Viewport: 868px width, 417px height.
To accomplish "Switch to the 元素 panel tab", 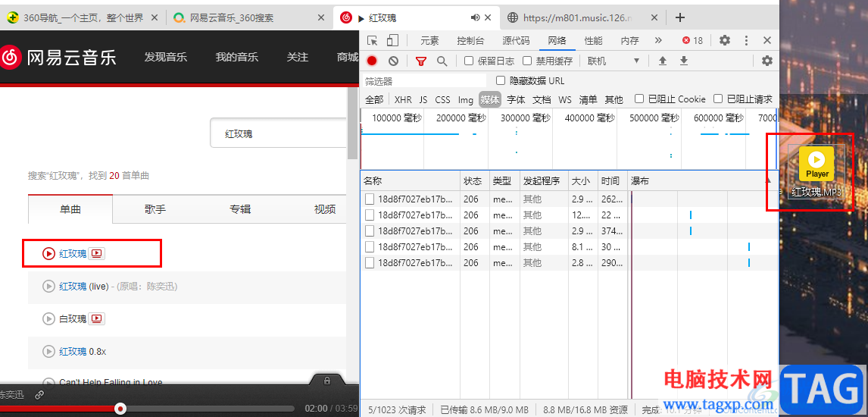I will coord(429,40).
